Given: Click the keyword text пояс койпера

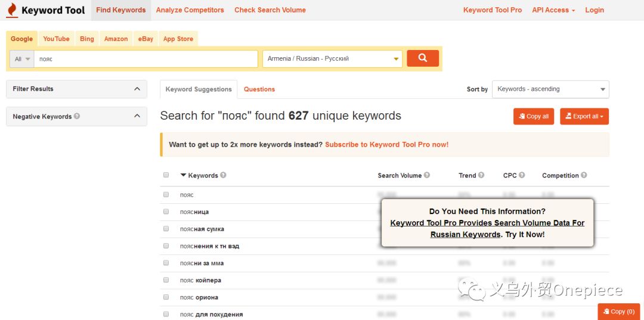Looking at the screenshot, I should (x=200, y=280).
